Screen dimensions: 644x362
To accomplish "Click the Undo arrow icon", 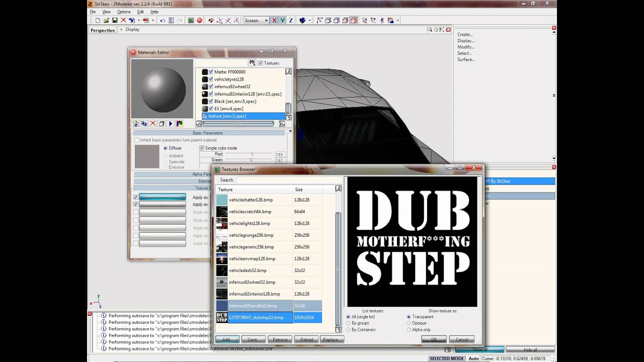I will point(163,20).
